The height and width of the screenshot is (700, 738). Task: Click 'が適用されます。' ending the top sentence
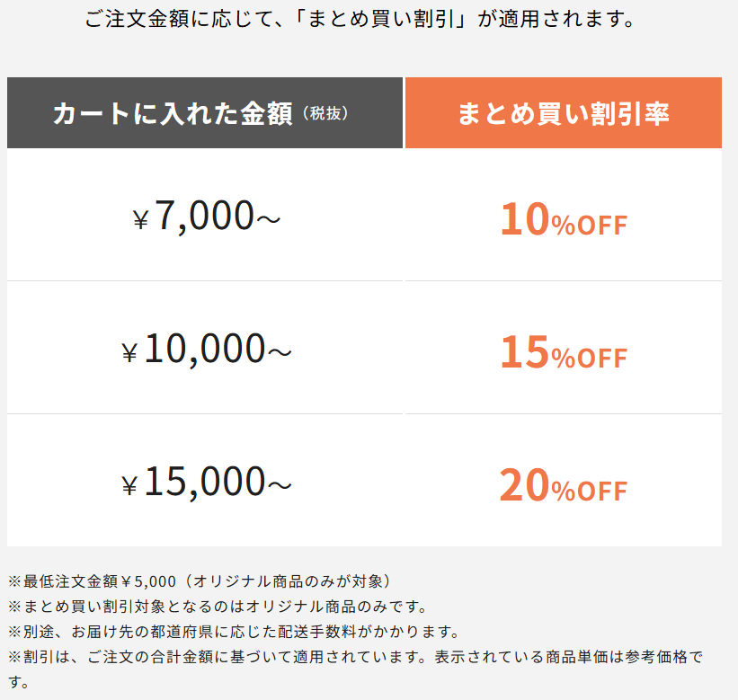pos(557,19)
